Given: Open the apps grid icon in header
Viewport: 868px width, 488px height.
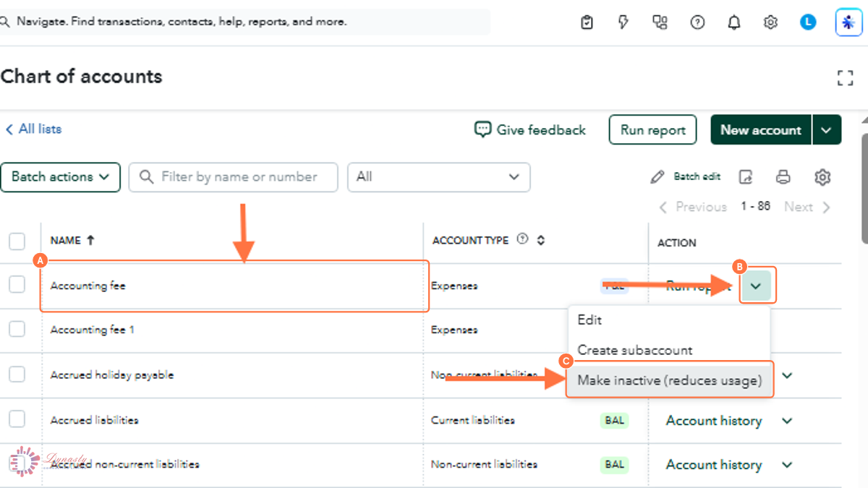Looking at the screenshot, I should tap(660, 22).
